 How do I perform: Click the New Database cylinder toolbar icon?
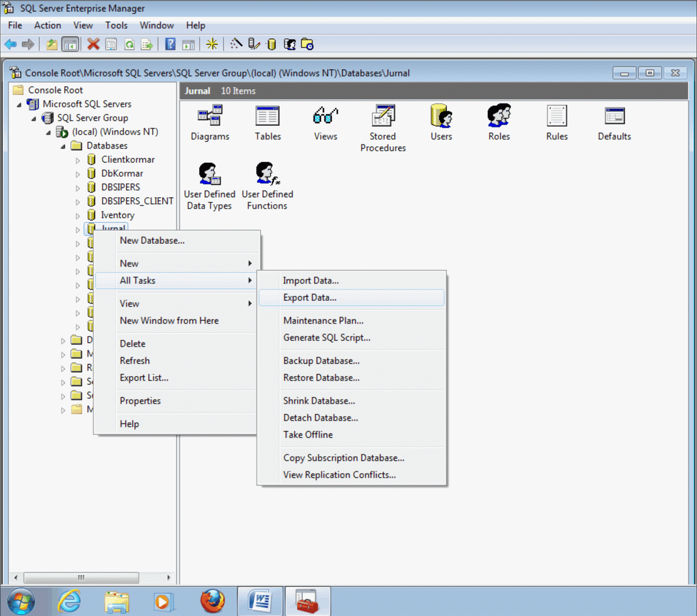271,44
